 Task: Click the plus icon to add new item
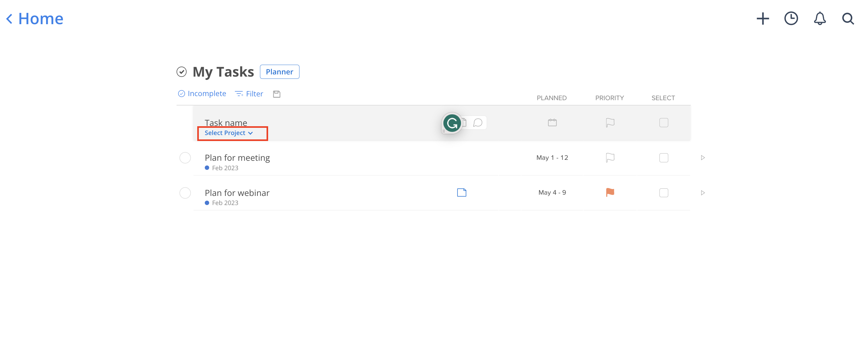click(x=763, y=19)
